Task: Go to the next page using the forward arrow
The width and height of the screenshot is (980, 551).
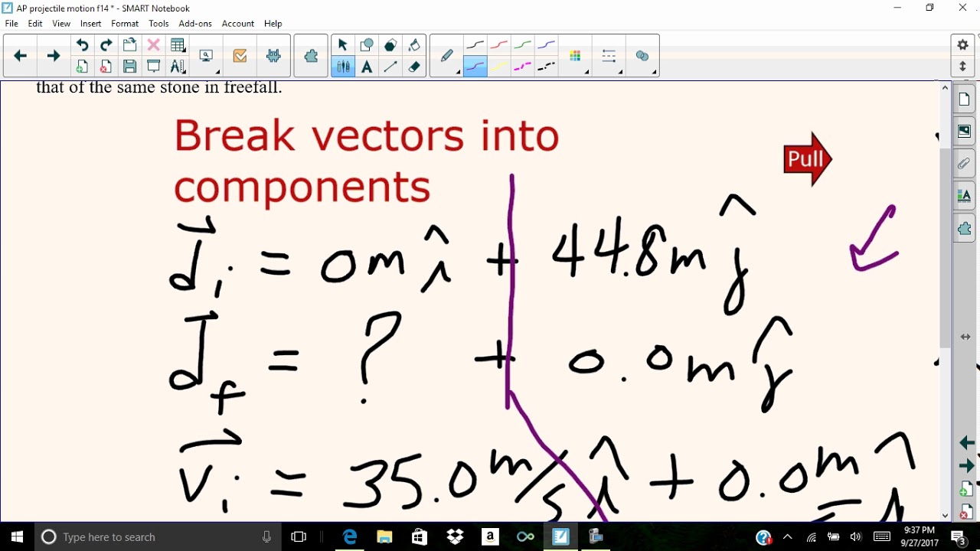Action: pyautogui.click(x=54, y=56)
